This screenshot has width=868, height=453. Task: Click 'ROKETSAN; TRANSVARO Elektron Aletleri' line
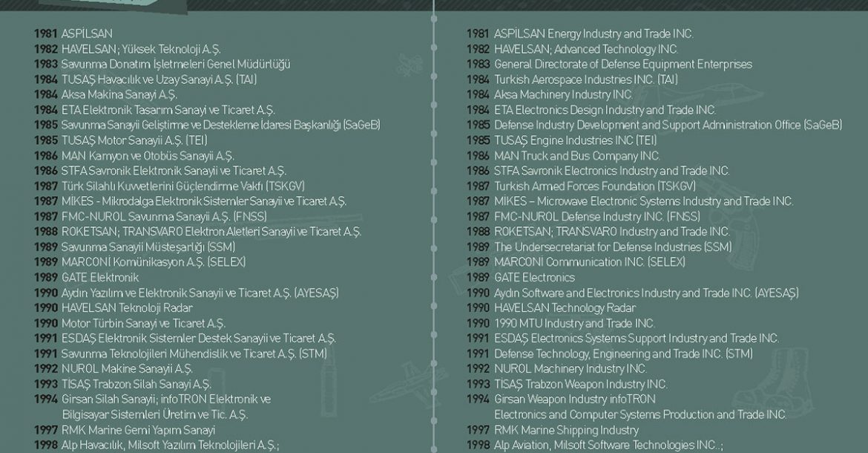point(211,232)
